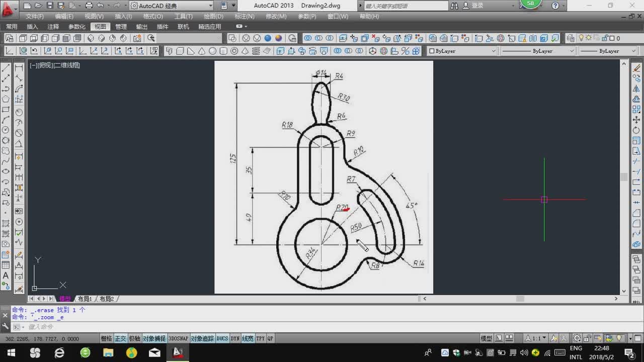Switch to the 注释 ribbon tab
644x362 pixels.
click(53, 27)
